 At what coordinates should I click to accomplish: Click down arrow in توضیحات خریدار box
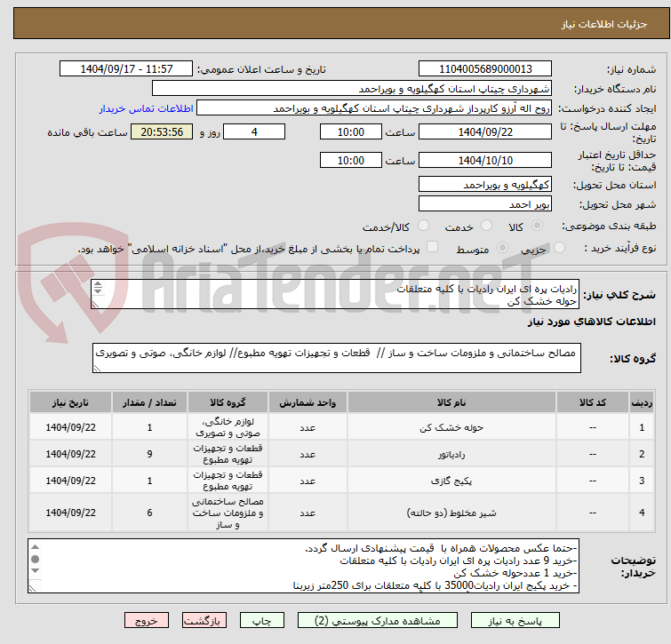pyautogui.click(x=35, y=571)
